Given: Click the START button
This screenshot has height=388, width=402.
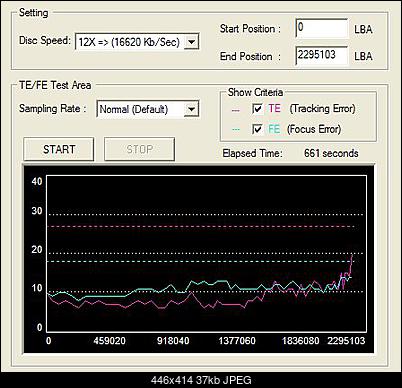Looking at the screenshot, I should click(x=59, y=149).
